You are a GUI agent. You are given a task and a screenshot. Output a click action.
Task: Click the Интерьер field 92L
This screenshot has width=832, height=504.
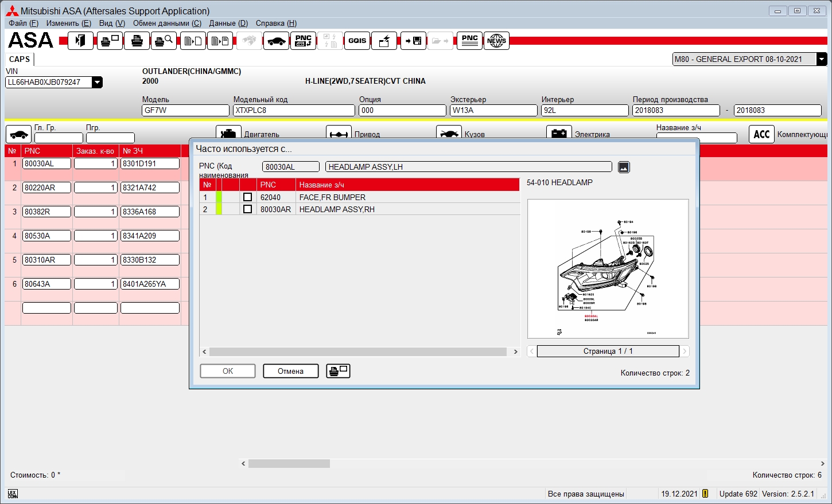pyautogui.click(x=585, y=110)
